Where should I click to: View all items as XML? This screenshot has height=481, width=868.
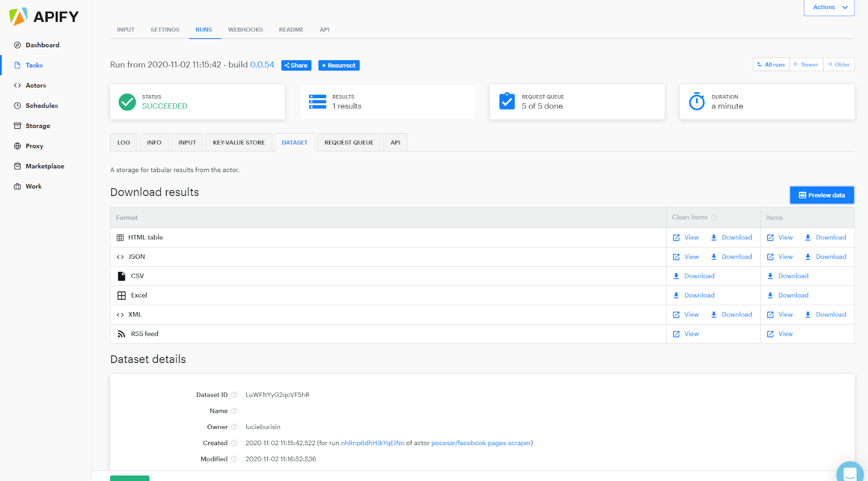(780, 315)
